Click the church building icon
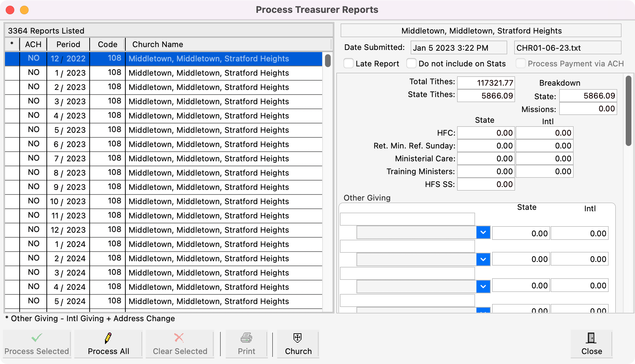Screen dimensions: 635x364 pyautogui.click(x=297, y=338)
